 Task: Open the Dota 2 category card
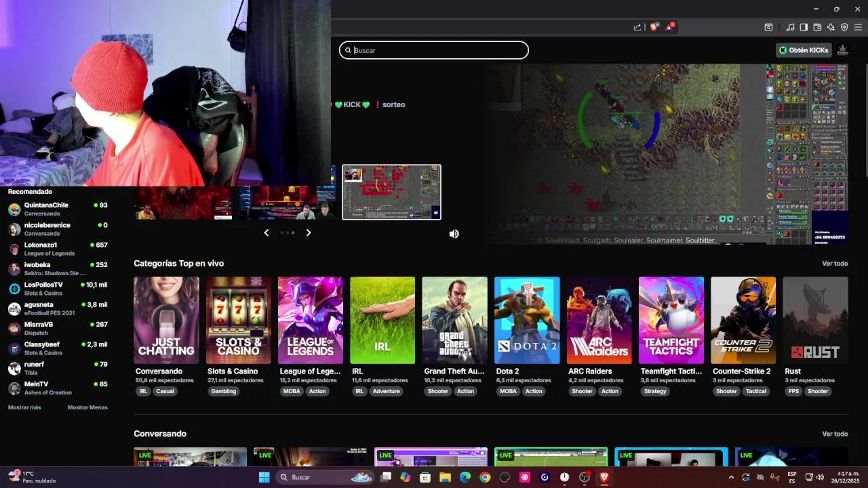tap(527, 320)
